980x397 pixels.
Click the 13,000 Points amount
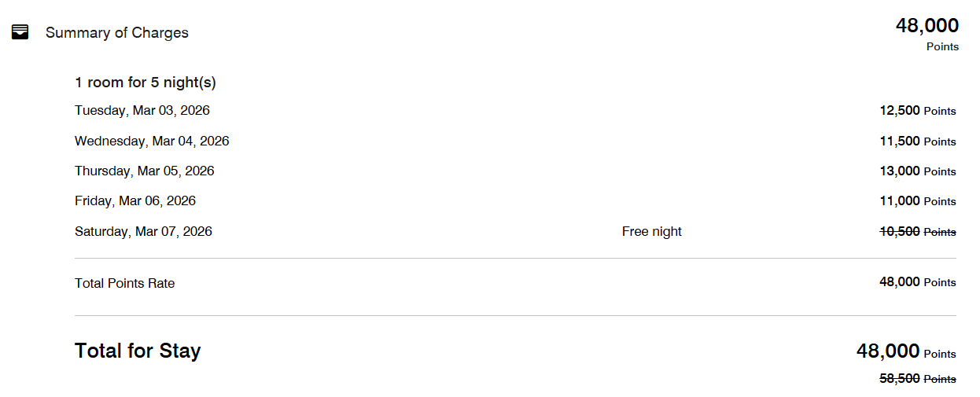918,171
